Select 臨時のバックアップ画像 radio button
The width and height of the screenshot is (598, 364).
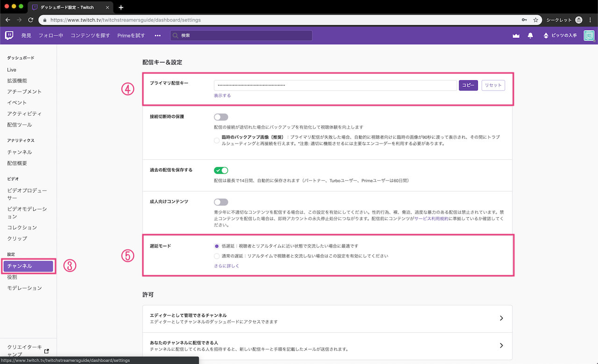tap(217, 140)
